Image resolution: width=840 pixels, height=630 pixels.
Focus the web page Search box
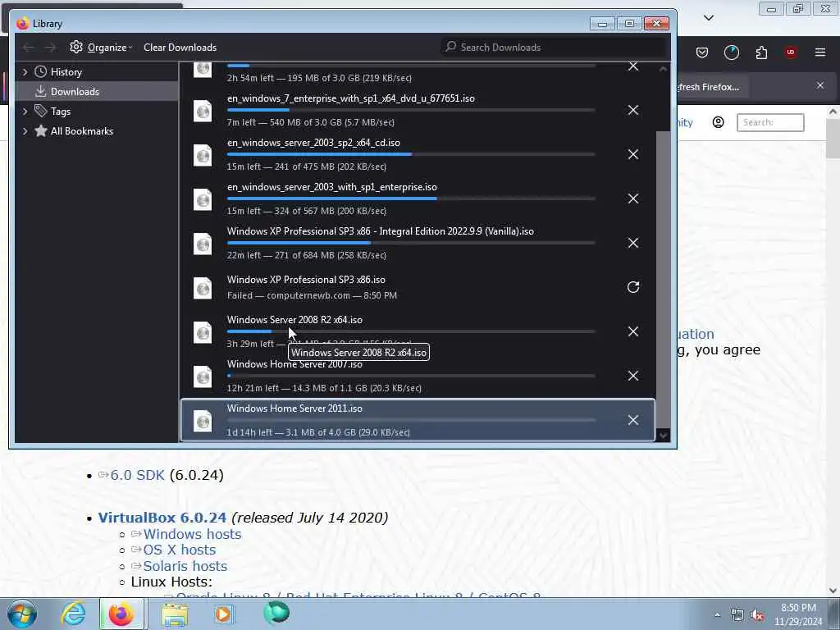tap(770, 123)
